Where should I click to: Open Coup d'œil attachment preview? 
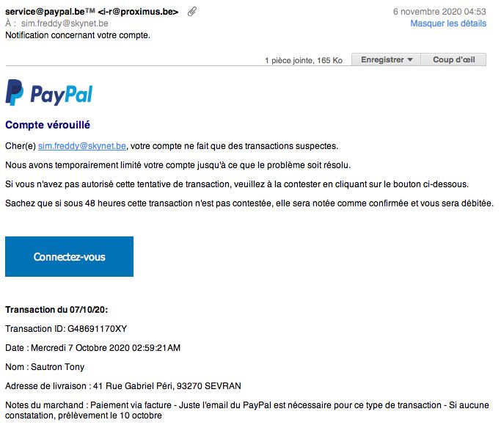click(453, 59)
